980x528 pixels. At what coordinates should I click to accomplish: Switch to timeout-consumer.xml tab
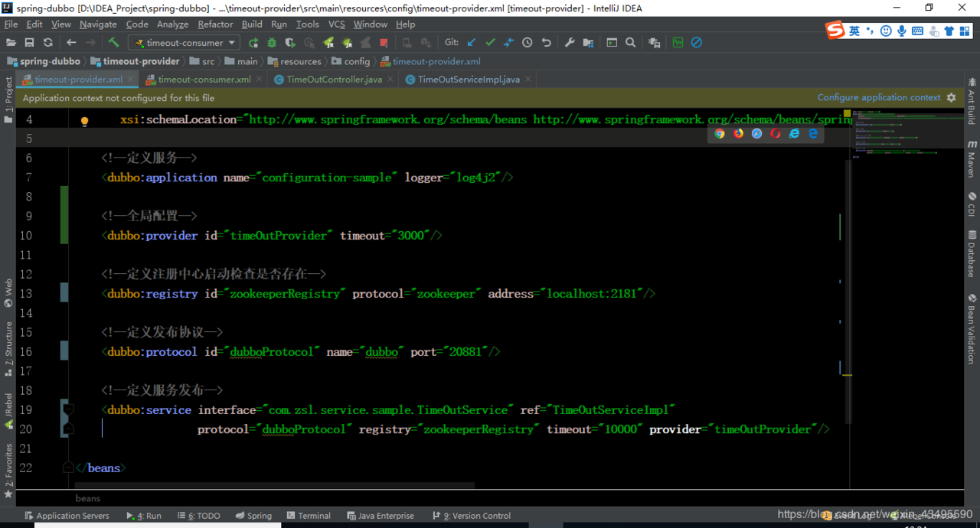pos(204,80)
